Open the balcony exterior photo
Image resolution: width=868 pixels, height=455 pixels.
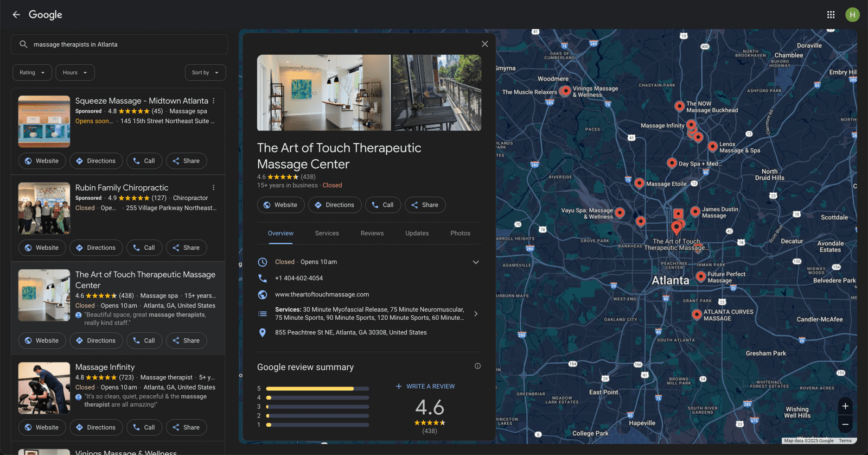point(437,92)
